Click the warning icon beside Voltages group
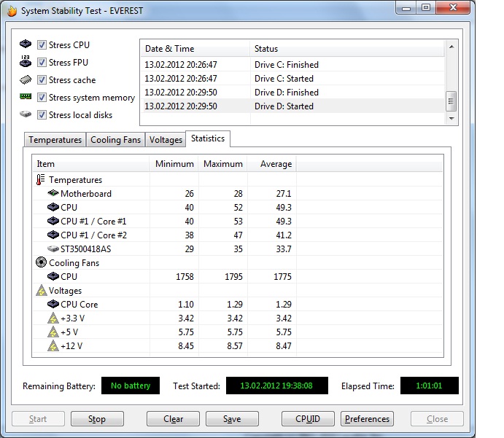Screen dimensions: 504x438 click(41, 291)
